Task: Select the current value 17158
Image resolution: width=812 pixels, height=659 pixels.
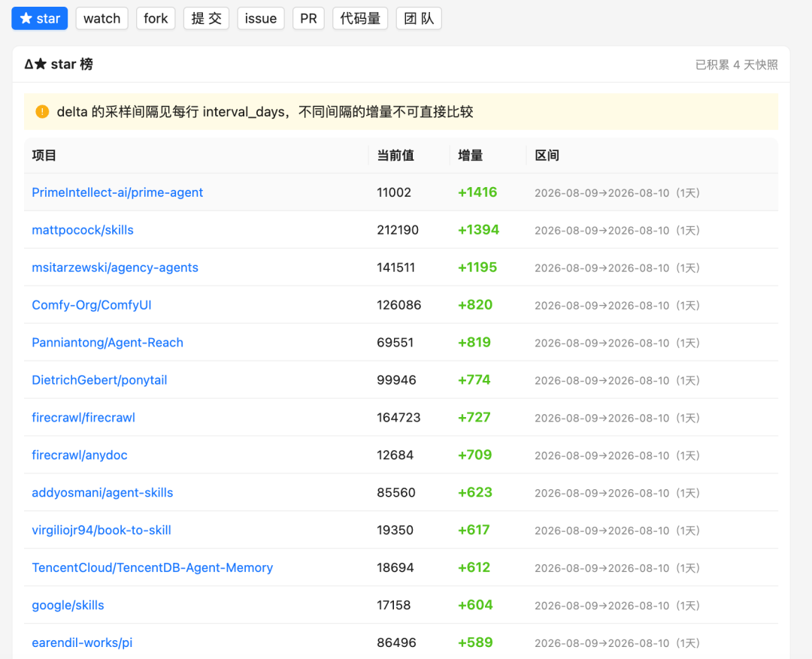Action: (393, 605)
